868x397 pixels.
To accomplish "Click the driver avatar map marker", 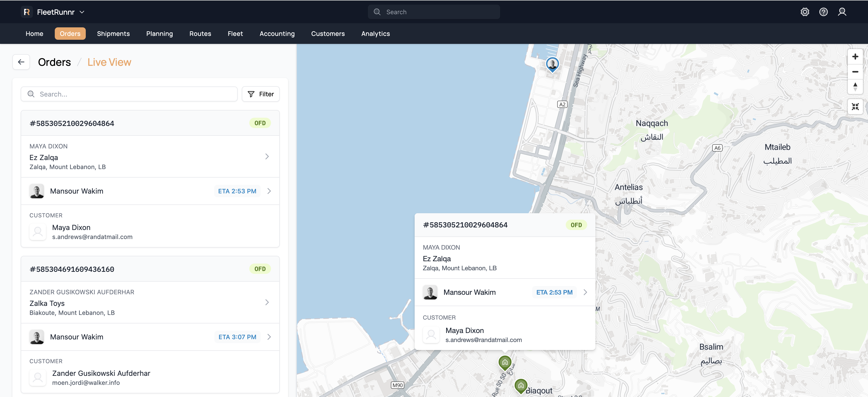I will 552,64.
